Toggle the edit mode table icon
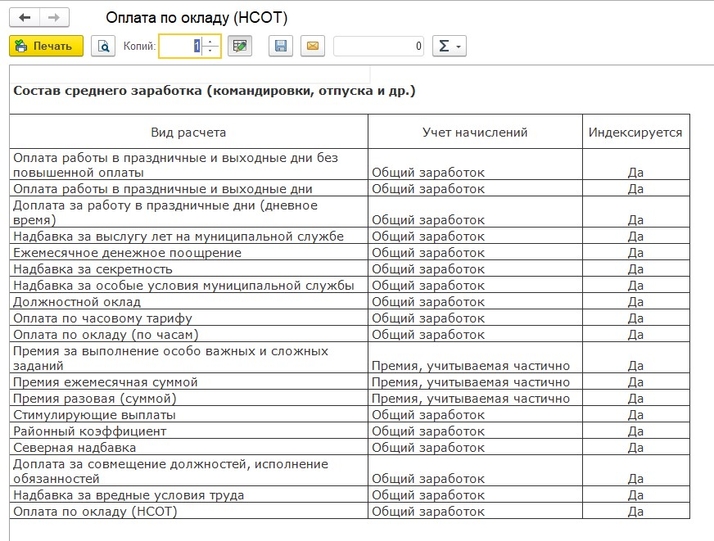Viewport: 714px width, 541px height. point(239,46)
